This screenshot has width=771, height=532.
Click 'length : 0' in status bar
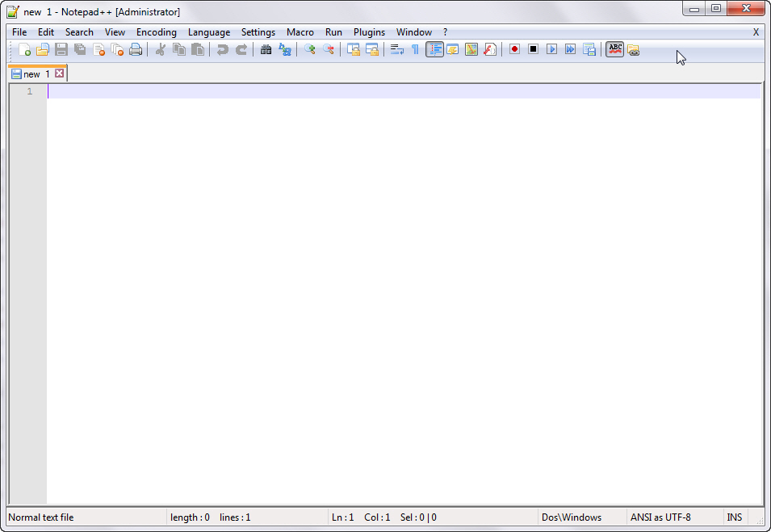pyautogui.click(x=190, y=517)
